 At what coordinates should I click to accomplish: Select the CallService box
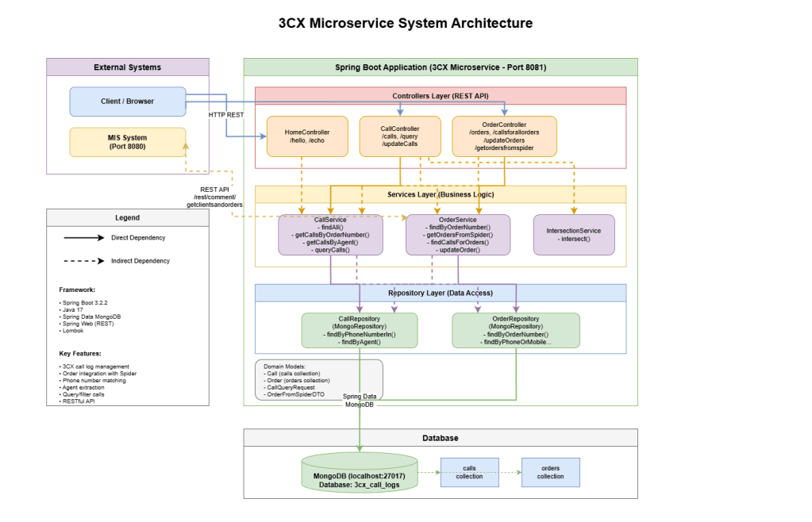click(x=330, y=235)
